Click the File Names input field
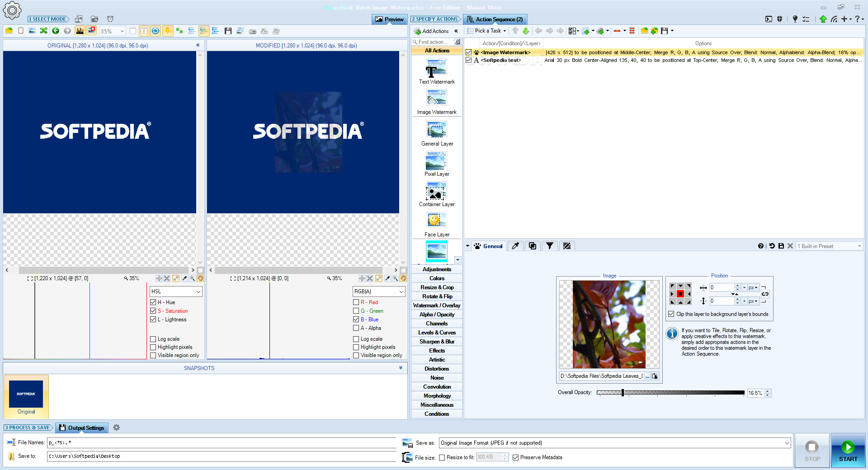868x470 pixels. 222,442
